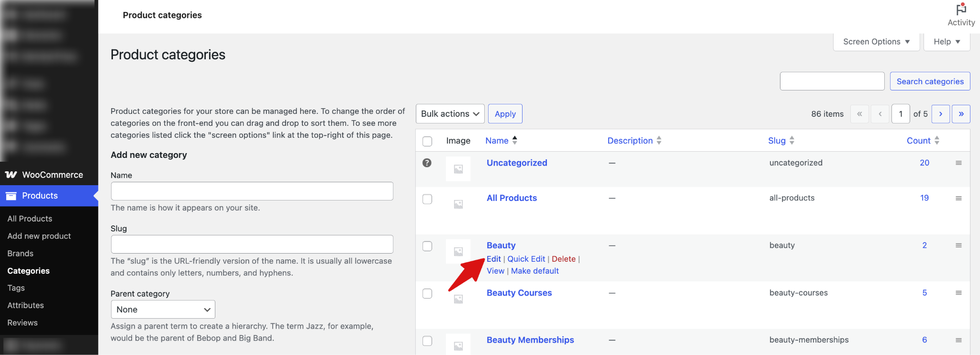Open the Beauty Courses category link

(519, 293)
